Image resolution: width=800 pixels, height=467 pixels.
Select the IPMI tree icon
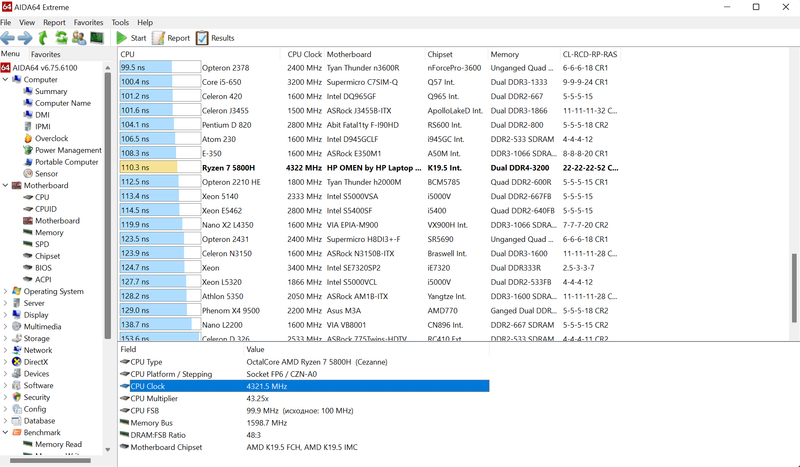click(x=28, y=127)
